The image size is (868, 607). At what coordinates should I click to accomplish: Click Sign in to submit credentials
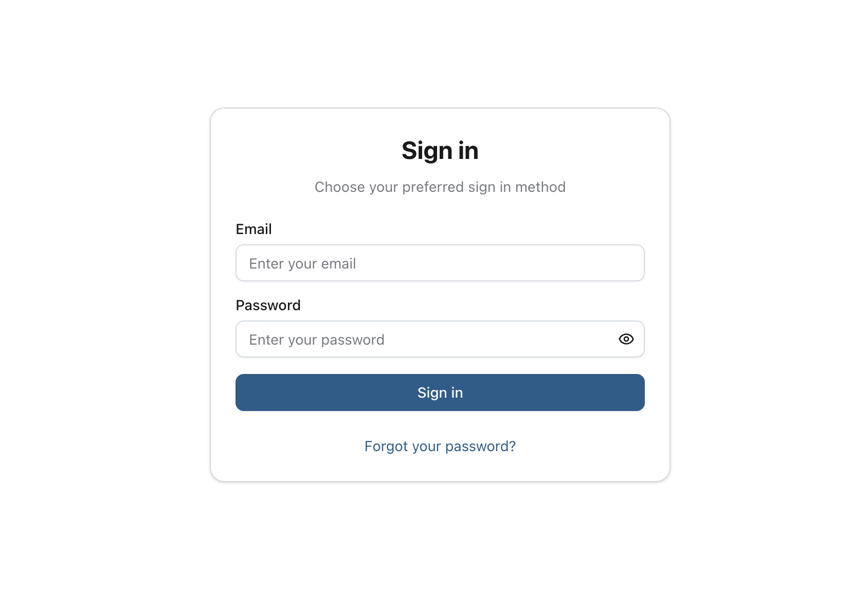click(440, 392)
